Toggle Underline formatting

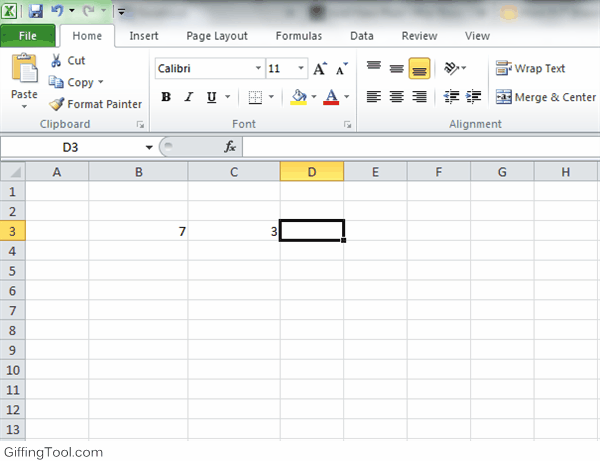click(211, 97)
